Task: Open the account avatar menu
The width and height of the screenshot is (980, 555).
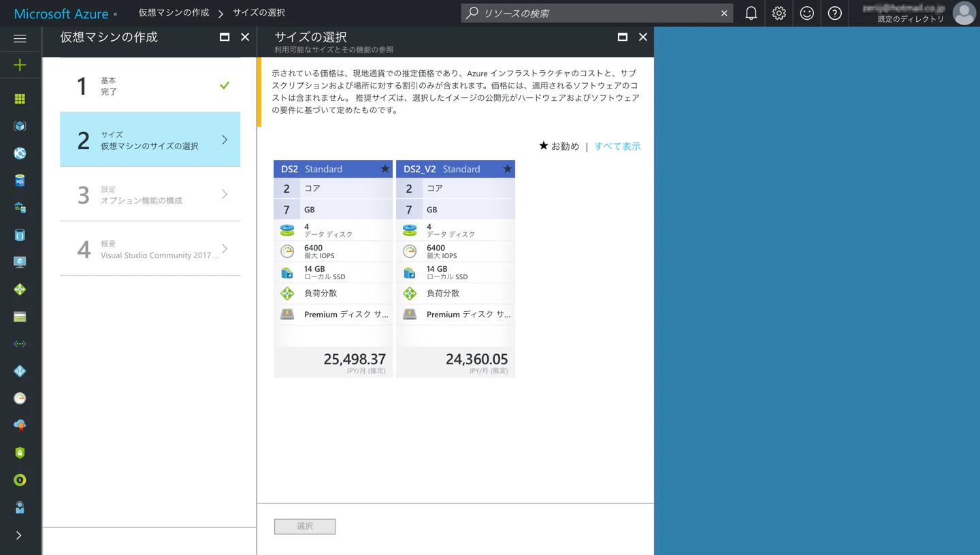Action: (x=964, y=13)
